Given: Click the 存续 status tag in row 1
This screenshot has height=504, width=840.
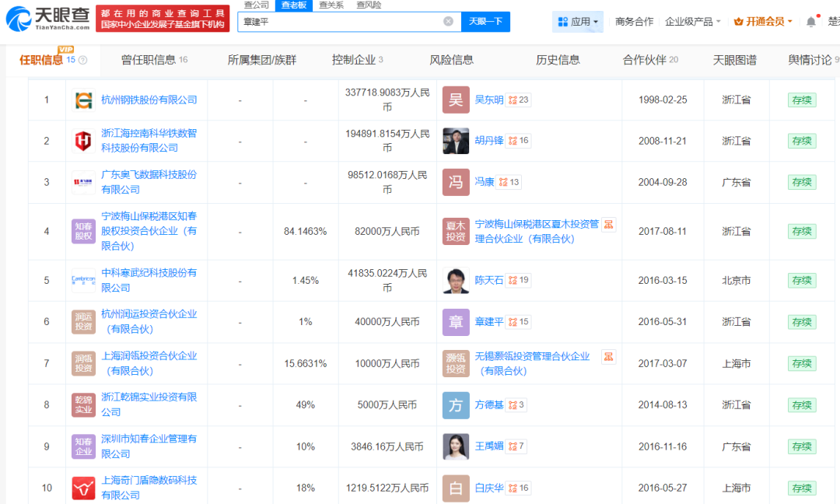Looking at the screenshot, I should pos(802,100).
